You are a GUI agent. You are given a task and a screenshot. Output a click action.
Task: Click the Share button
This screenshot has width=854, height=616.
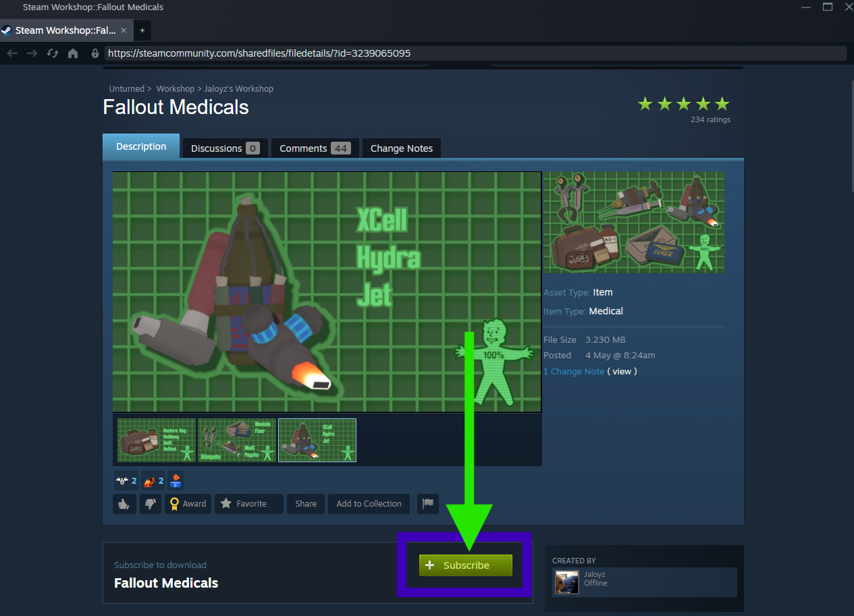(306, 503)
